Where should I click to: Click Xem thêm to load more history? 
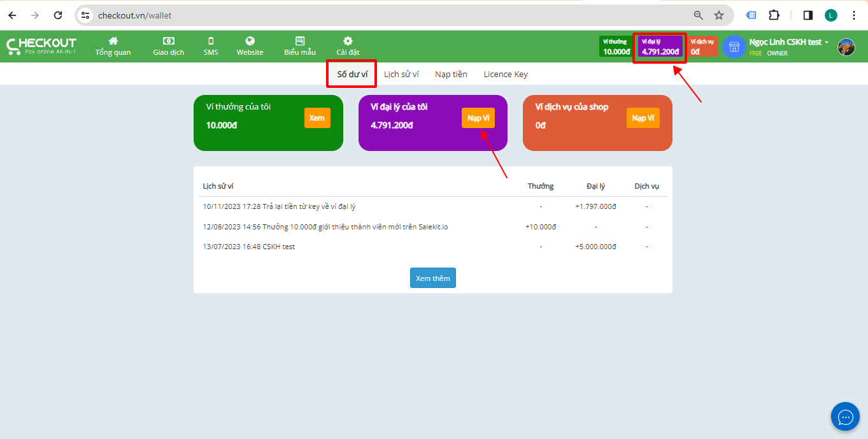point(432,278)
